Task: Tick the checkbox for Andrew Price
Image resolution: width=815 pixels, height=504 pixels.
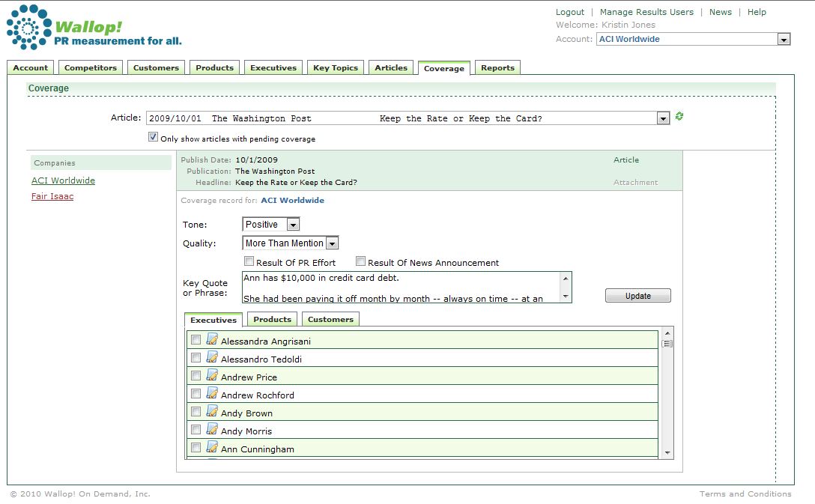Action: pos(196,376)
